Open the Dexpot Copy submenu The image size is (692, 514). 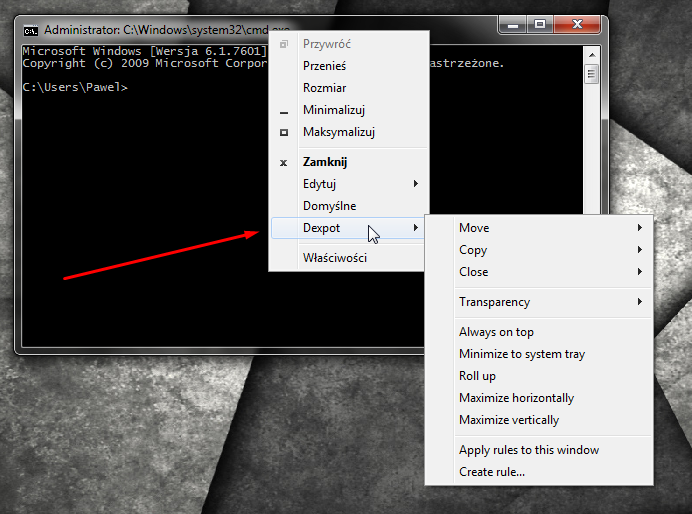(x=539, y=250)
